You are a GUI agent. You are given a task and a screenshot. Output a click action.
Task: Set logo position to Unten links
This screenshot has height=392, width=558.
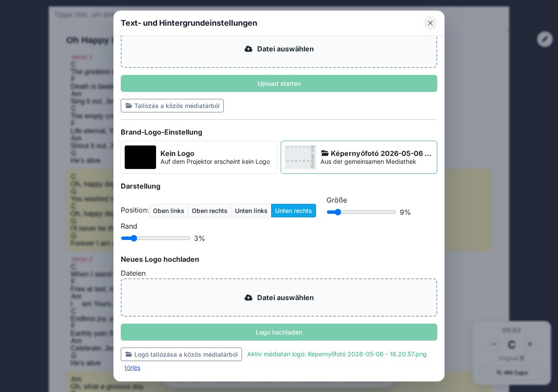251,211
